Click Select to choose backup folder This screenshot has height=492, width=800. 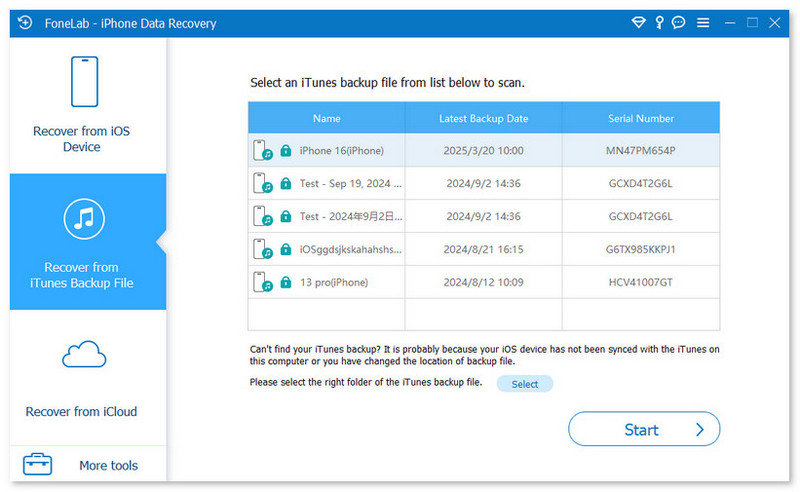(524, 384)
